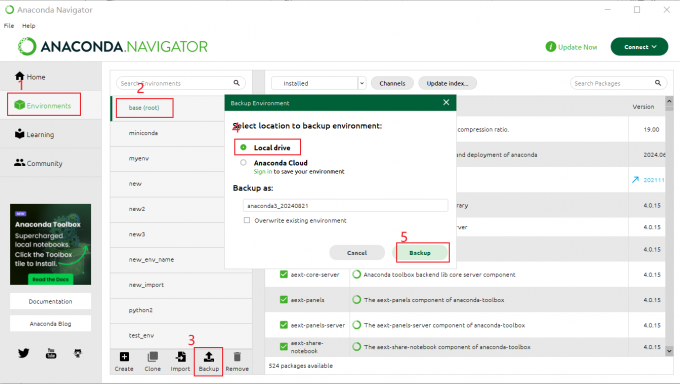Screen dimensions: 680x384
Task: Click packages list scrollbar down arrow
Action: pyautogui.click(x=669, y=351)
